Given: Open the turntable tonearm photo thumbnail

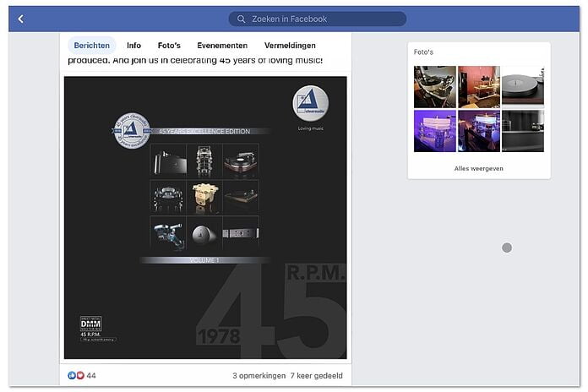Looking at the screenshot, I should click(435, 87).
